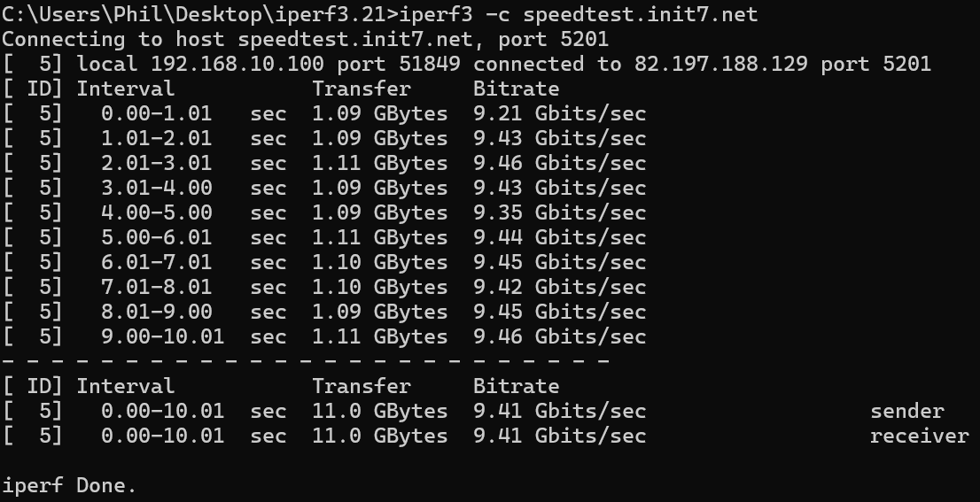Click the 9.42 Gbits/sec bitrate value
The height and width of the screenshot is (502, 980).
click(559, 287)
